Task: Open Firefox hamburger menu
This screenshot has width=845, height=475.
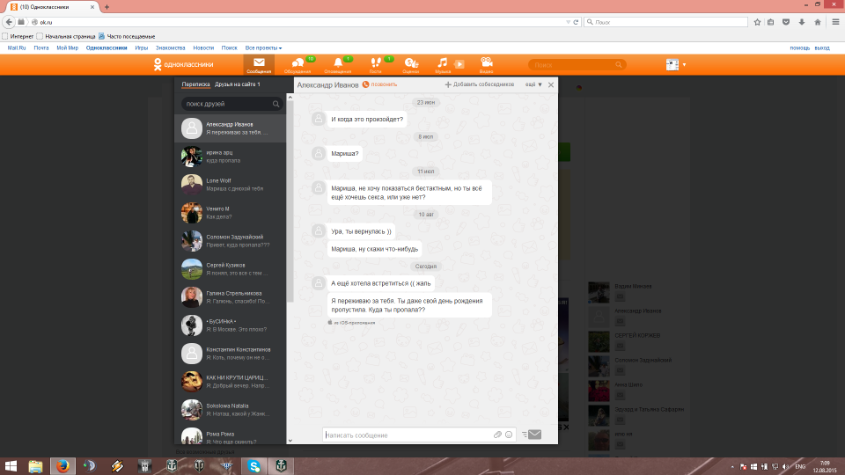Action: point(835,22)
